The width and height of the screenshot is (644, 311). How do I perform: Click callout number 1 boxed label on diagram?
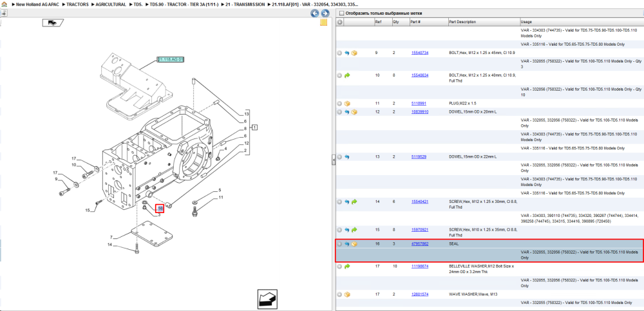[x=255, y=127]
